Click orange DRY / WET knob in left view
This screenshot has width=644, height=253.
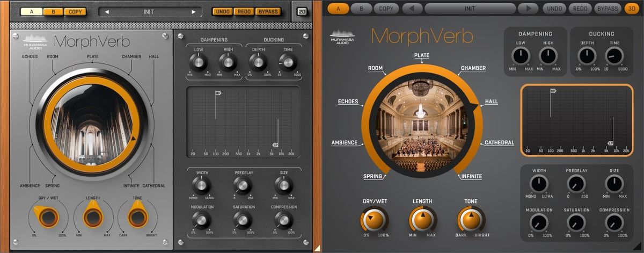click(47, 217)
